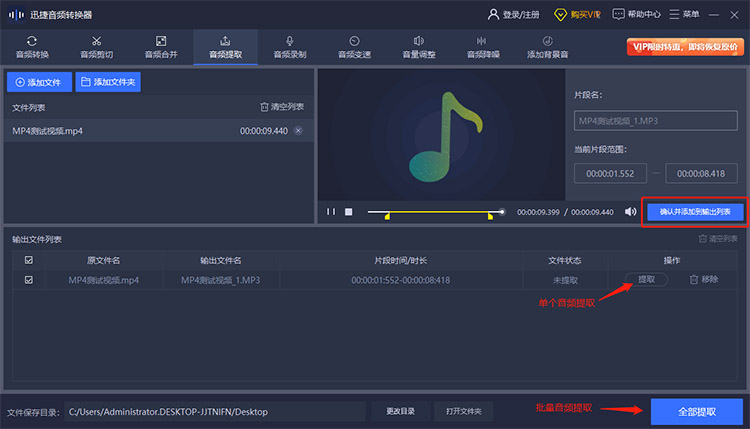
Task: Switch to the 音频降噪 noise reduction tab
Action: coord(483,47)
